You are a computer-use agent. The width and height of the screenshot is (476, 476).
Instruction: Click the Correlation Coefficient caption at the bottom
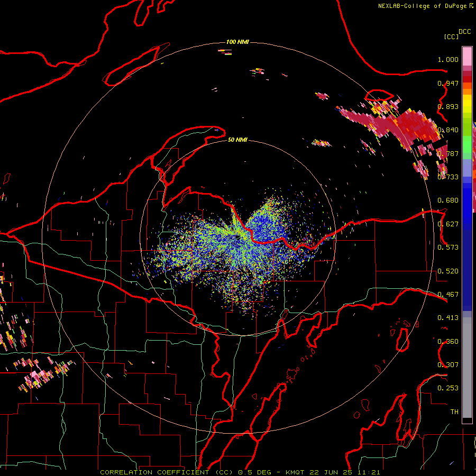click(x=240, y=472)
